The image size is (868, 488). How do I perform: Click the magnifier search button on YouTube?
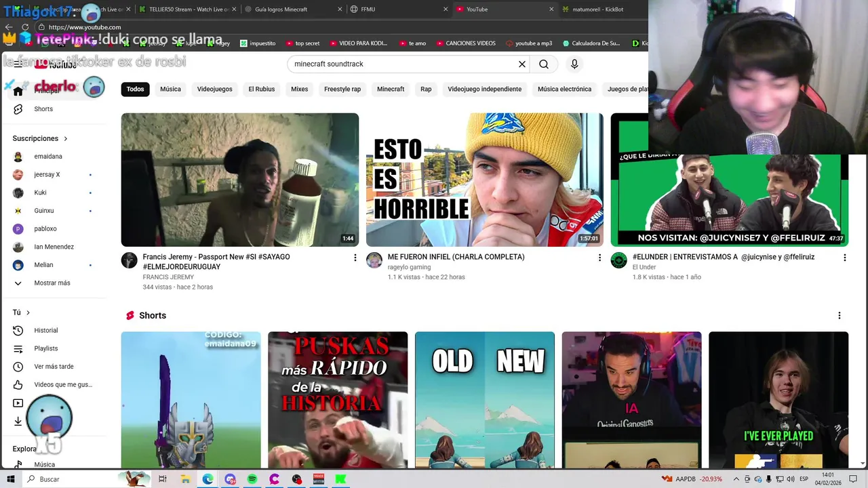click(x=544, y=64)
